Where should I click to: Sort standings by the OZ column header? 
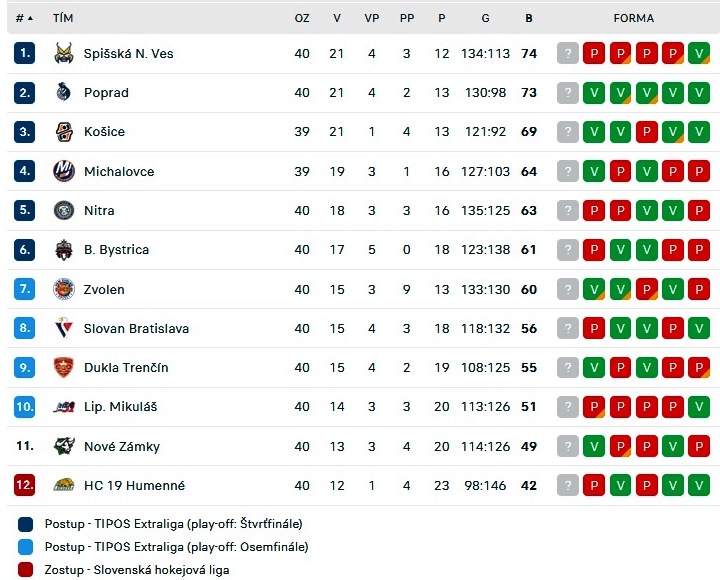click(x=302, y=18)
